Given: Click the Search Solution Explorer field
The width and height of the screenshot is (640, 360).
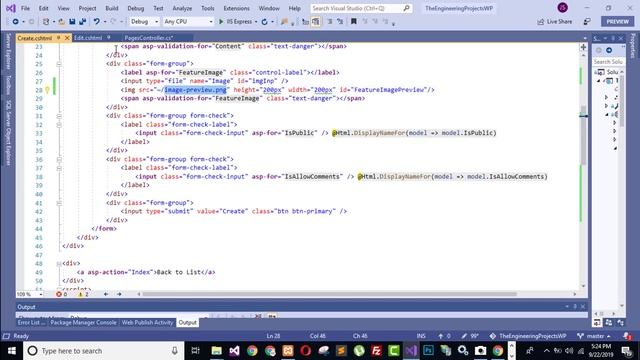Looking at the screenshot, I should [608, 62].
